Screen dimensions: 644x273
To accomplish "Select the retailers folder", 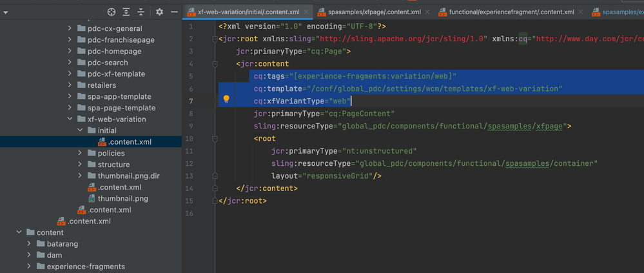I will point(102,85).
